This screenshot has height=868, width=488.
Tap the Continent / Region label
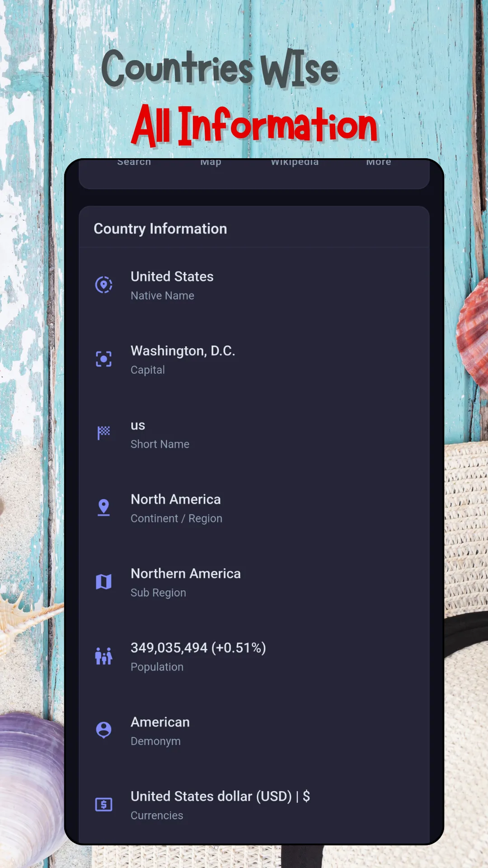pos(177,519)
